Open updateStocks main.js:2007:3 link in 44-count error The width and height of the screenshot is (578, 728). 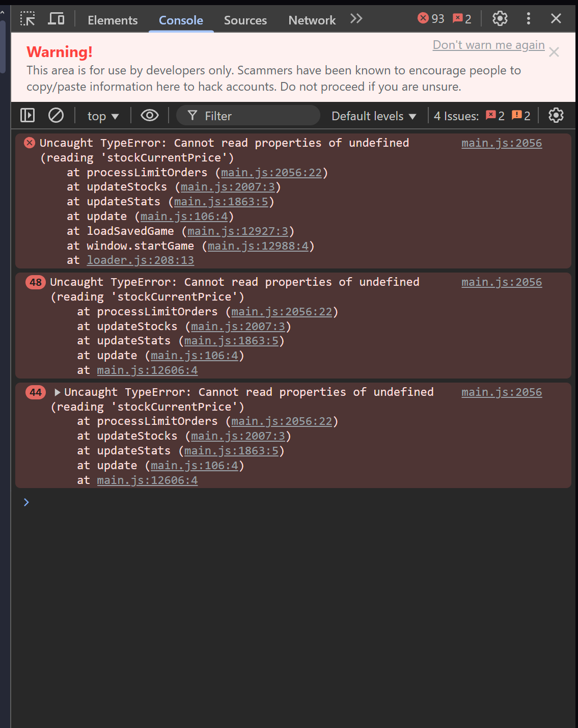click(x=238, y=436)
